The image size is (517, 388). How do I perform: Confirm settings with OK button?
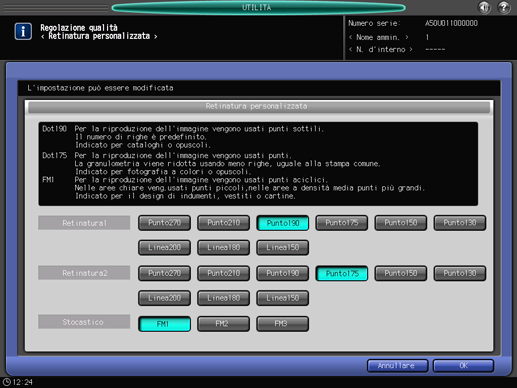(463, 366)
